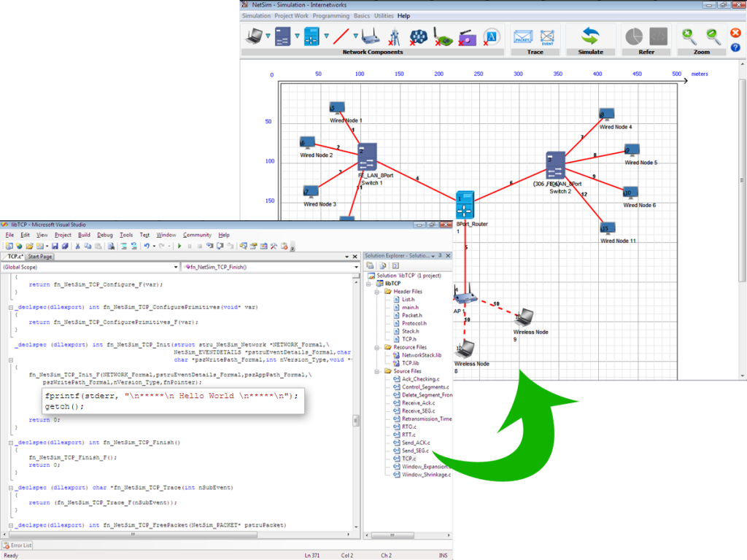Select the wireless access point component
The width and height of the screenshot is (747, 560).
point(370,36)
